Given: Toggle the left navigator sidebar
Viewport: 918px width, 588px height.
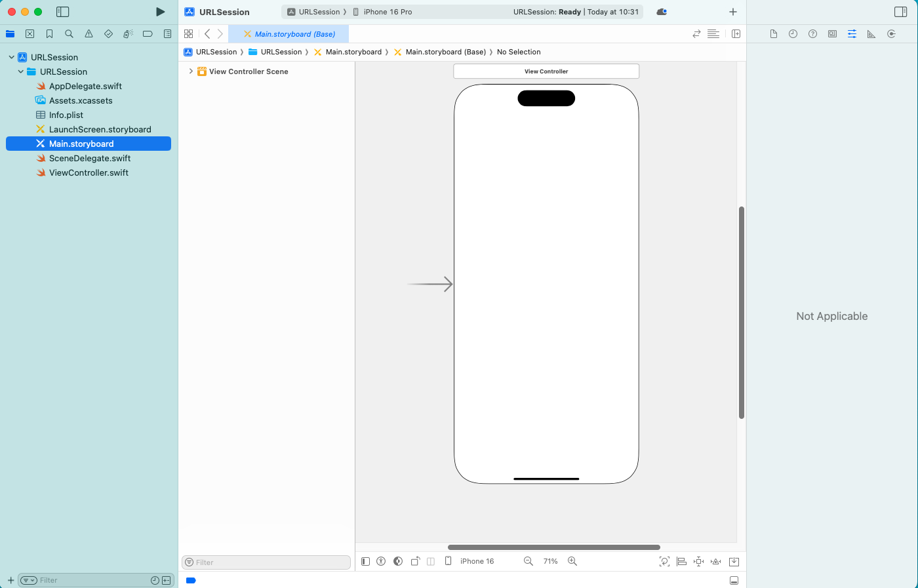Looking at the screenshot, I should click(63, 12).
